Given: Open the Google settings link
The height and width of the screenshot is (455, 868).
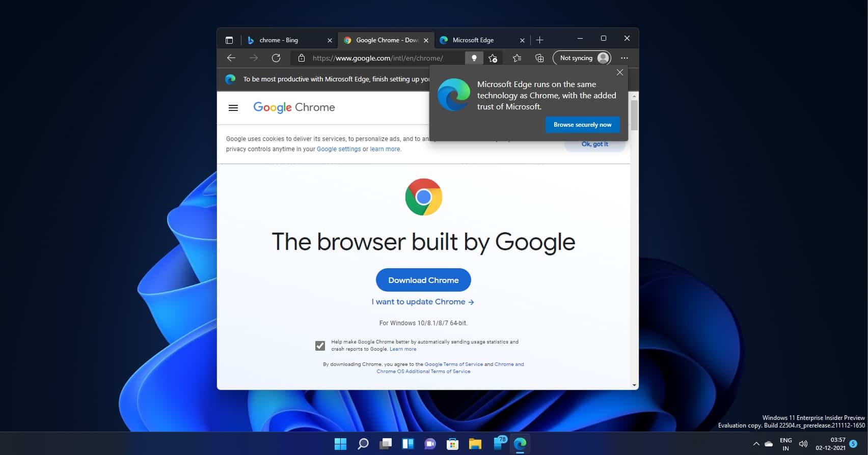Looking at the screenshot, I should 339,149.
